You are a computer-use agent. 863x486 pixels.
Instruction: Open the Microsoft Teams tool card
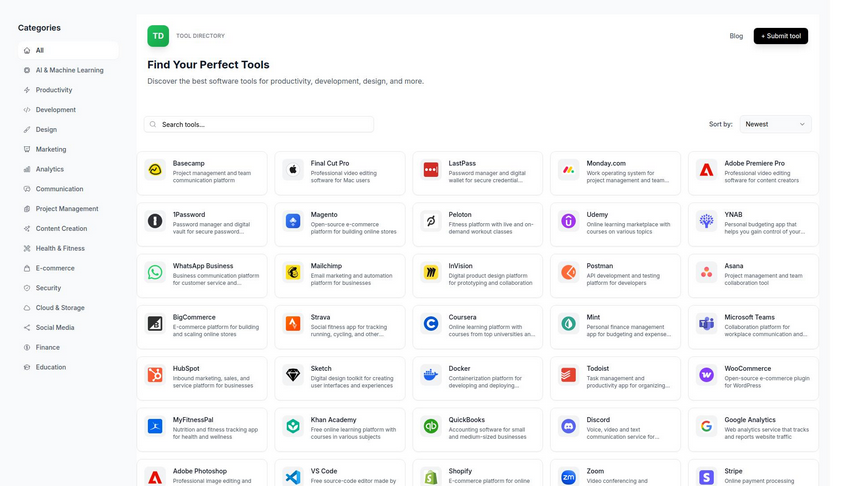pyautogui.click(x=753, y=323)
